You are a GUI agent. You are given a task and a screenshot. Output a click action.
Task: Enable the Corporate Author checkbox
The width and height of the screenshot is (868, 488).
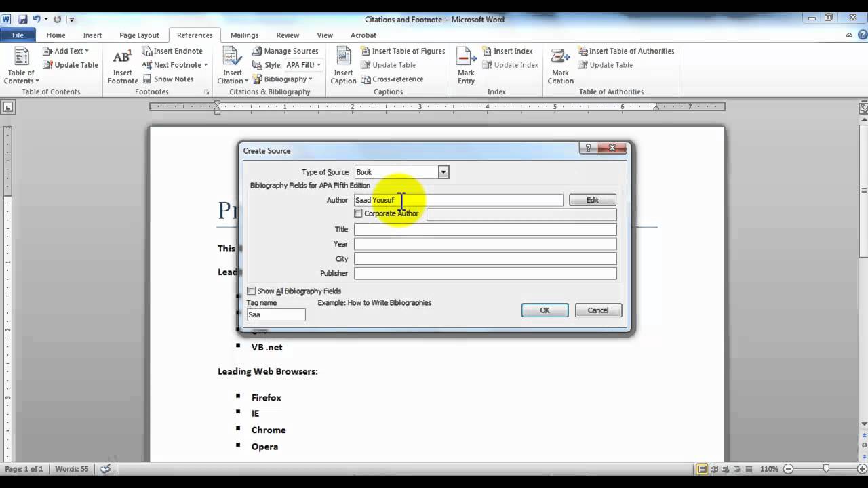pyautogui.click(x=359, y=213)
